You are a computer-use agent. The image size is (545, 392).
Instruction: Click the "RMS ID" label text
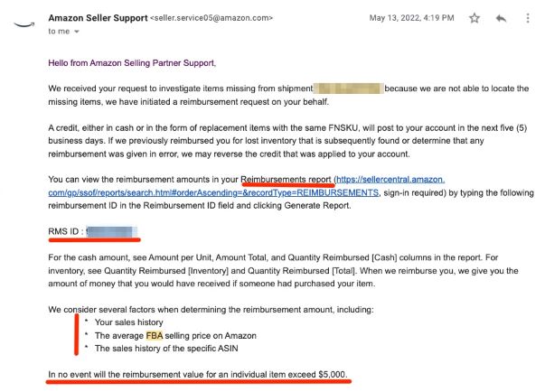63,231
